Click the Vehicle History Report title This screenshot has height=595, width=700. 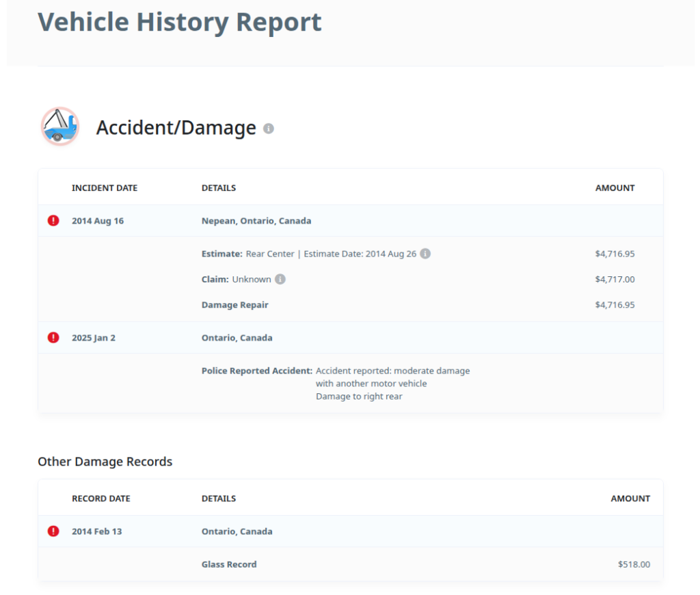(179, 22)
